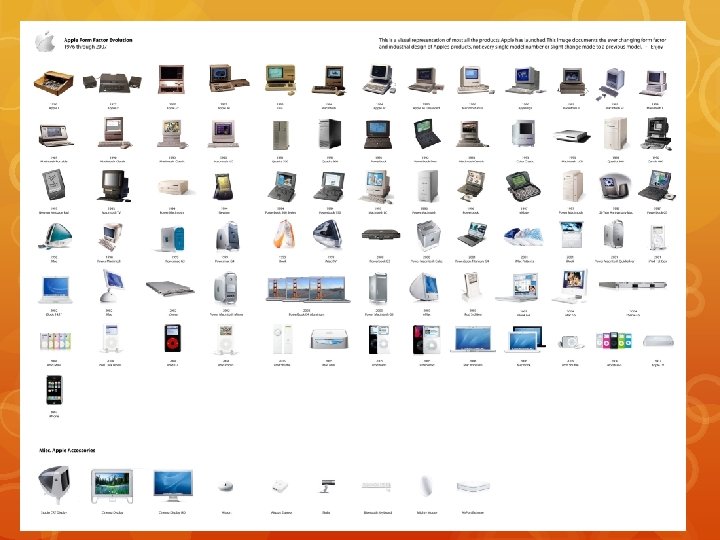Click the pastel-colored iPod mini lineup
The height and width of the screenshot is (540, 720).
(x=55, y=342)
